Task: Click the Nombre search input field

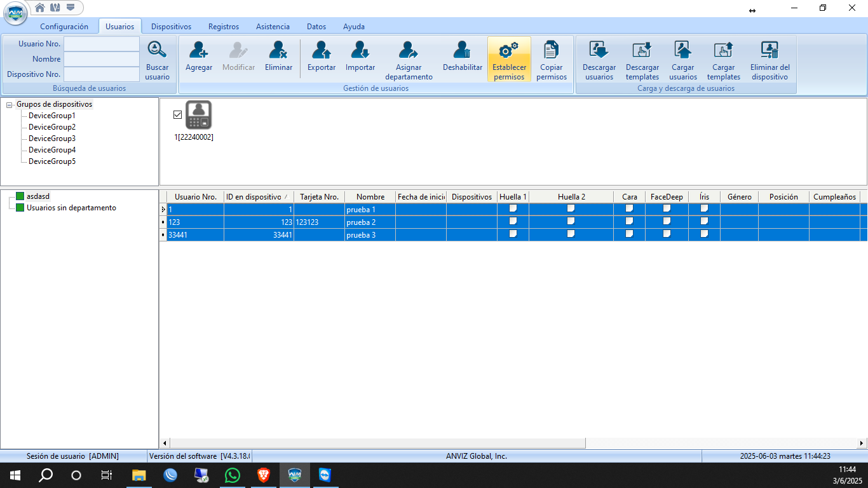Action: point(102,59)
